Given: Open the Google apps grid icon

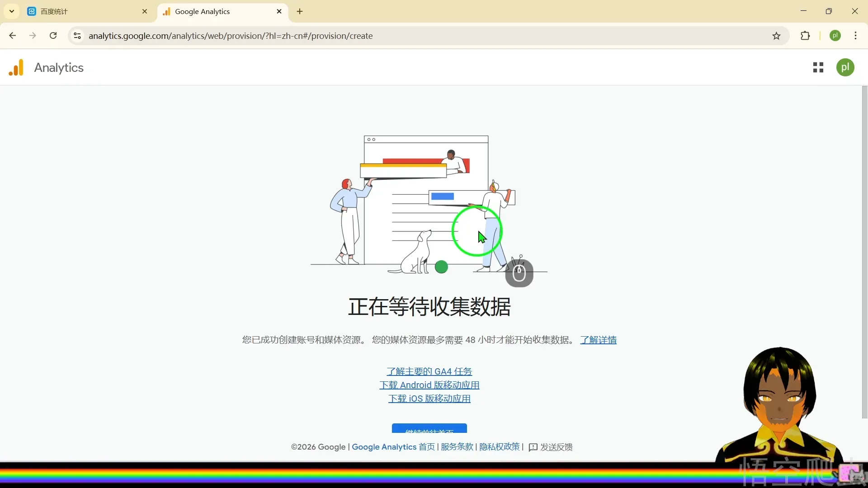Looking at the screenshot, I should click(818, 68).
